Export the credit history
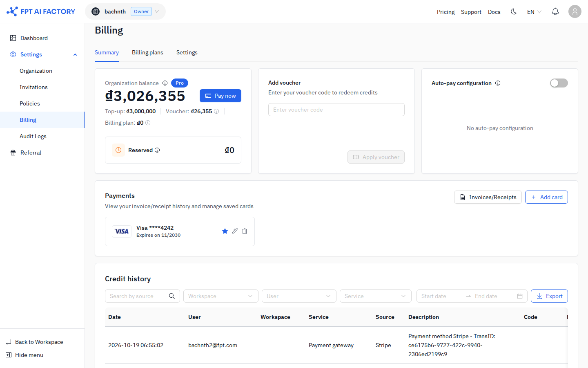This screenshot has width=588, height=368. [x=549, y=296]
